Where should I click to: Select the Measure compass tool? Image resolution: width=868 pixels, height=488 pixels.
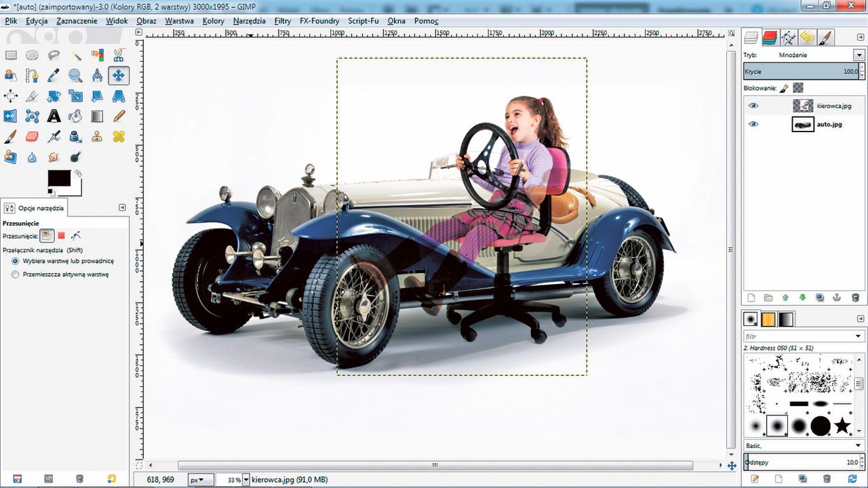tap(97, 76)
